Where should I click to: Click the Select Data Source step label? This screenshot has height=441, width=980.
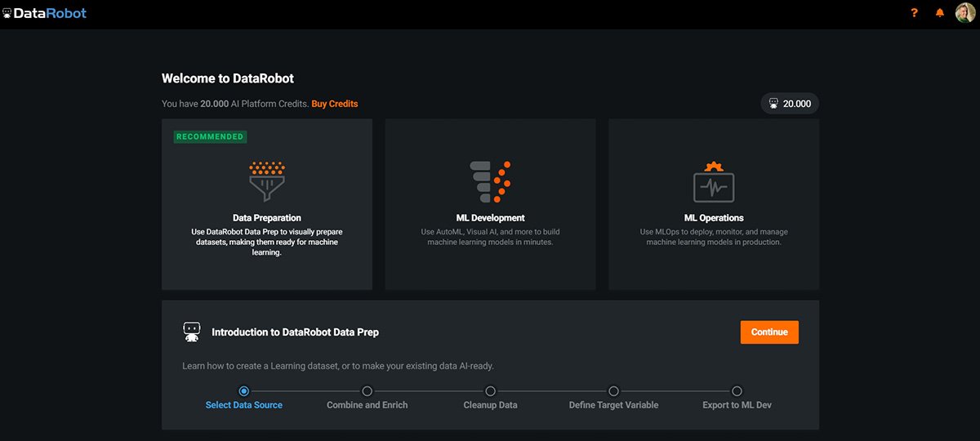pos(244,405)
